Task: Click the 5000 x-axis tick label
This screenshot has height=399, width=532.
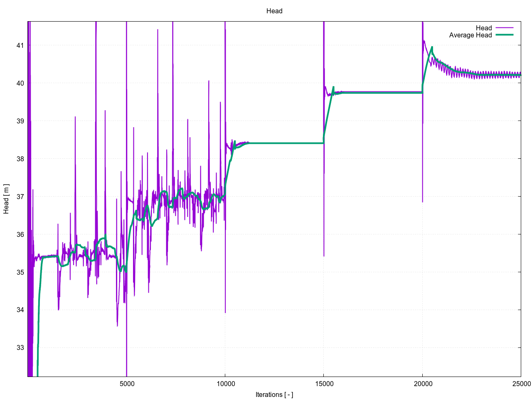Action: (127, 384)
